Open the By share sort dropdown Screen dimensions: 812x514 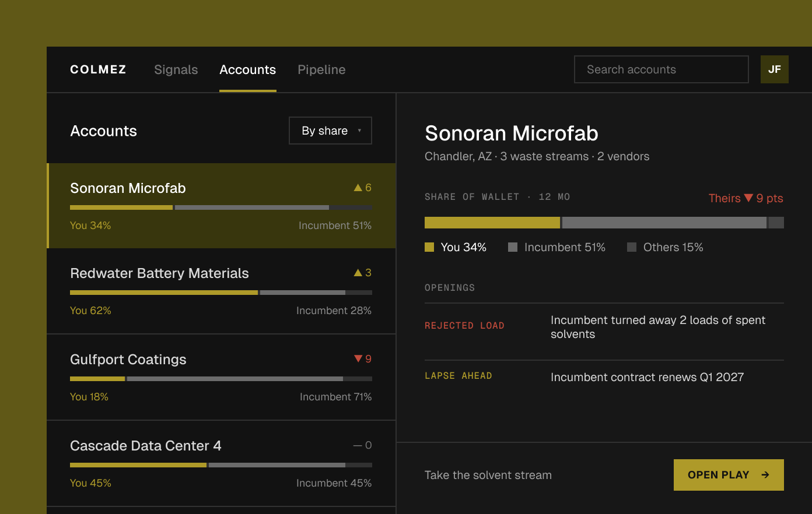pyautogui.click(x=331, y=131)
